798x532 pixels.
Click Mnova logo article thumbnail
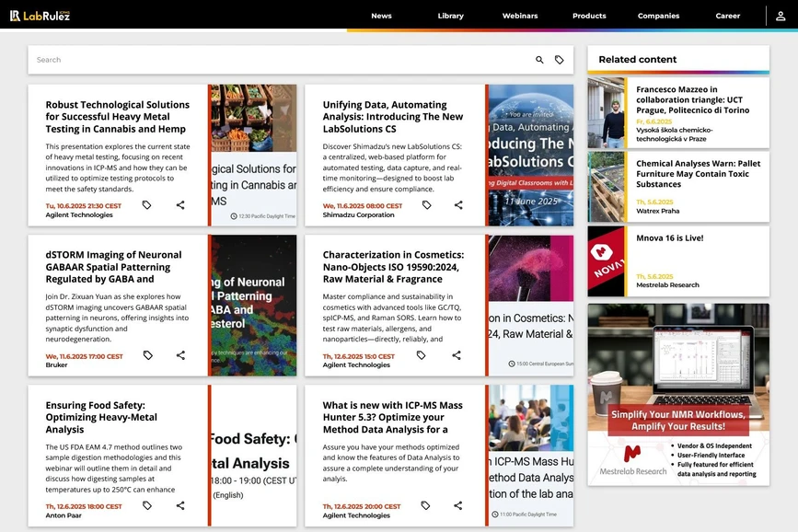point(606,261)
